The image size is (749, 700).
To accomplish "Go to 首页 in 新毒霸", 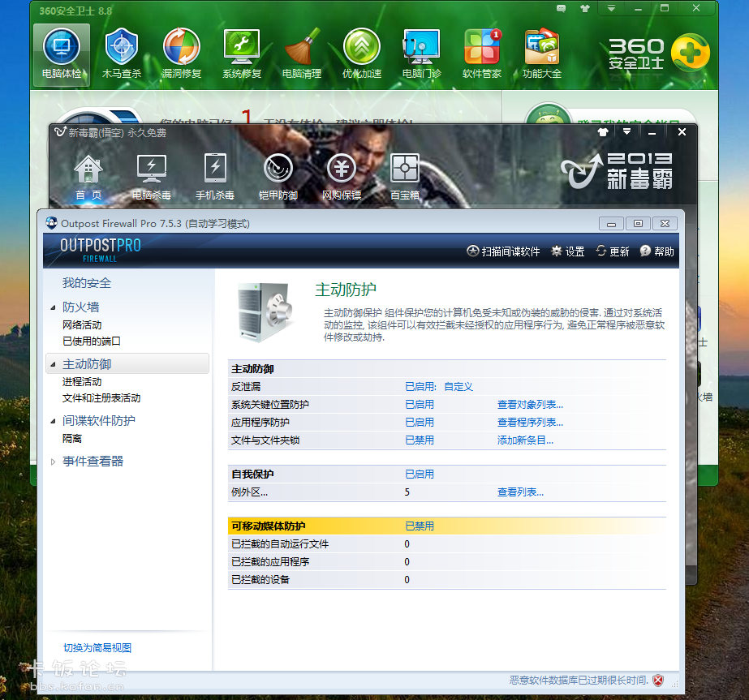I will tap(88, 178).
